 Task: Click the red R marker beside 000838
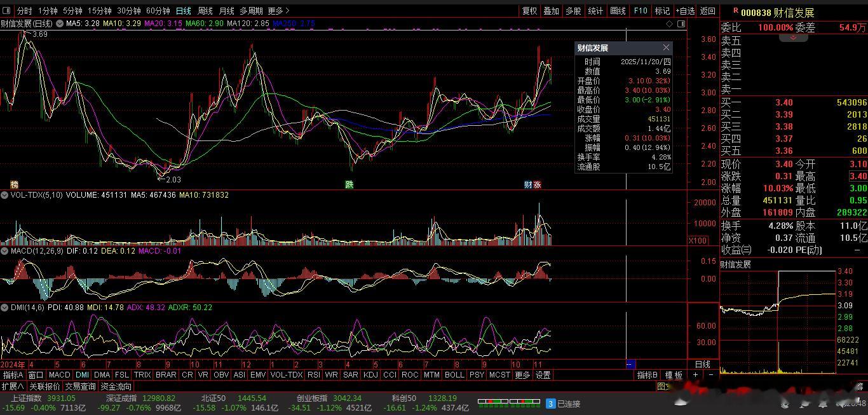(735, 11)
